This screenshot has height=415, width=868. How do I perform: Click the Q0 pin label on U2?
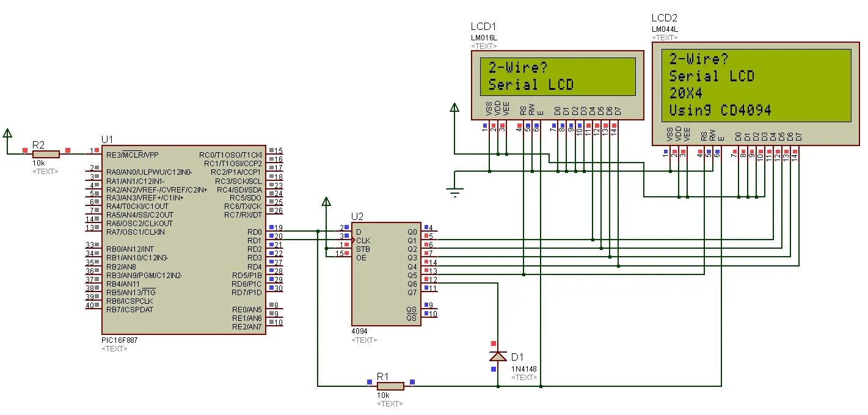point(412,232)
